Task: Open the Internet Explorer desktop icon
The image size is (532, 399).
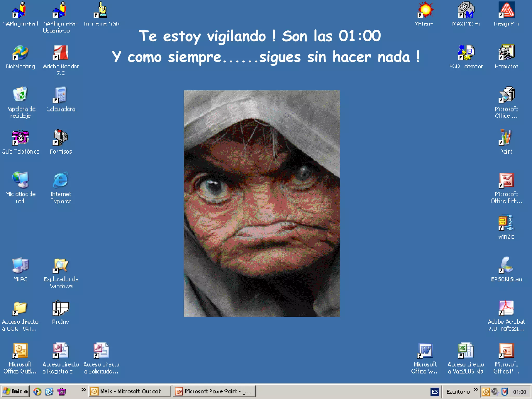Action: (61, 181)
